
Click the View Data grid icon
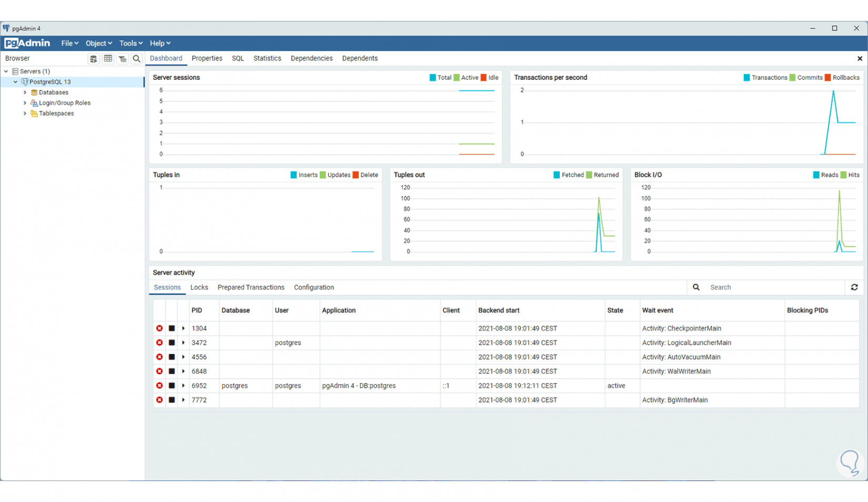click(x=108, y=58)
